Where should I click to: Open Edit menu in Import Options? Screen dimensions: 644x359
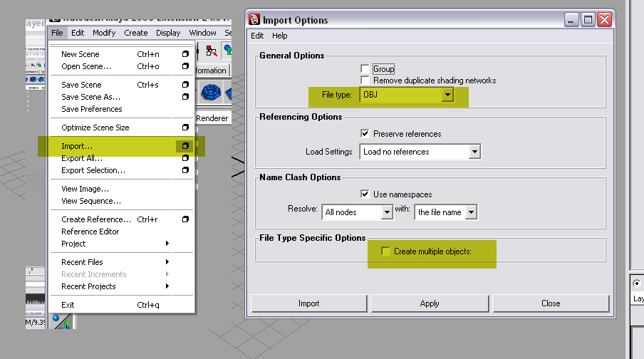pos(257,36)
